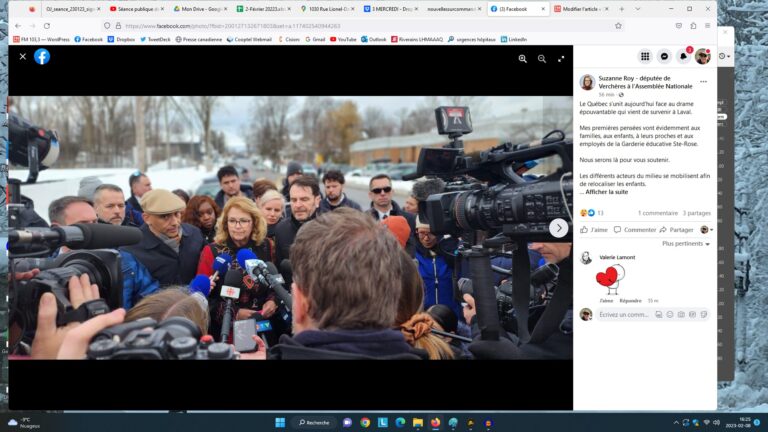Expand post with 'Afficher la suite'
Screen dimensions: 768x432
[610, 191]
